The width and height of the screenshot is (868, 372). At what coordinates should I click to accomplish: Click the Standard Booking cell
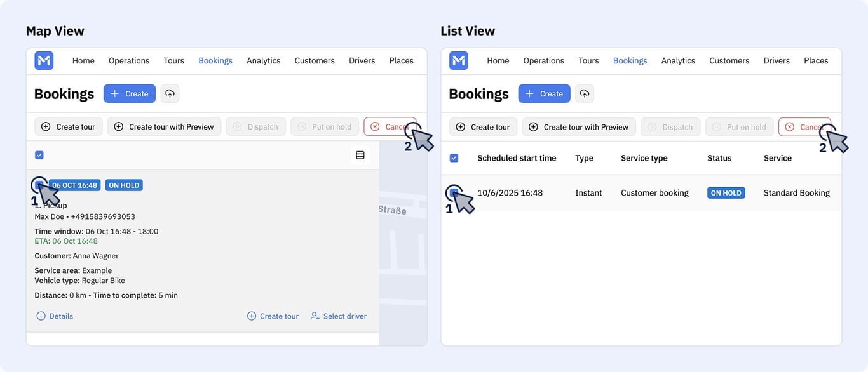point(797,193)
